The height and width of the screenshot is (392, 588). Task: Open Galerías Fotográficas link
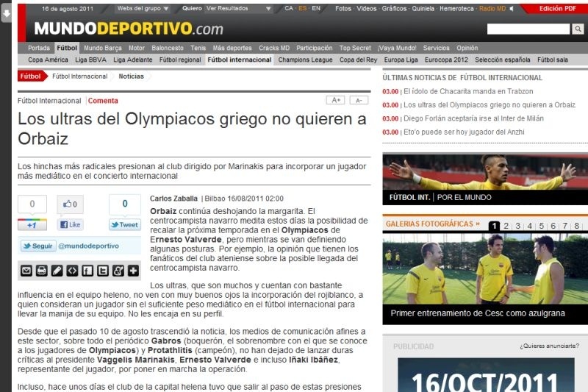point(433,224)
